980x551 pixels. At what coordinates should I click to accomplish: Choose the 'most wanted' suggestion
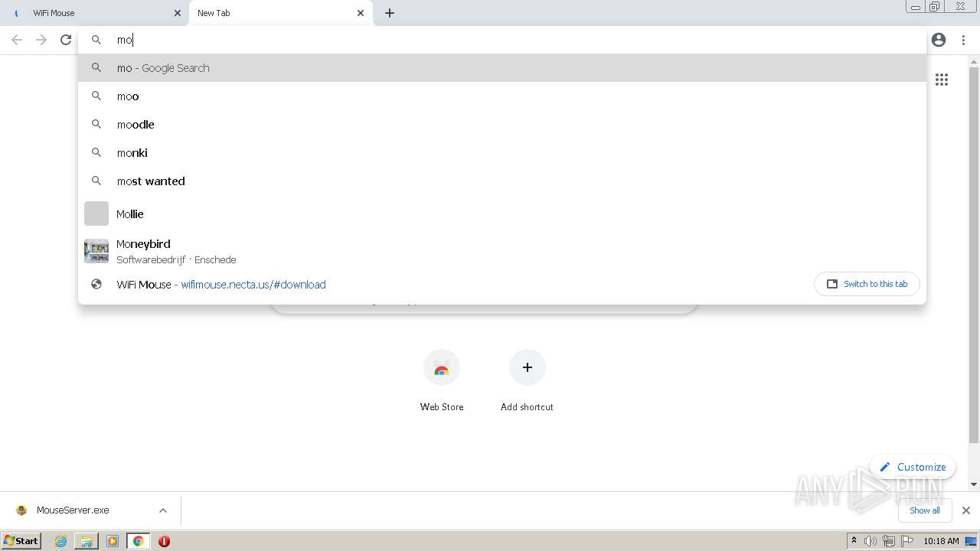501,181
